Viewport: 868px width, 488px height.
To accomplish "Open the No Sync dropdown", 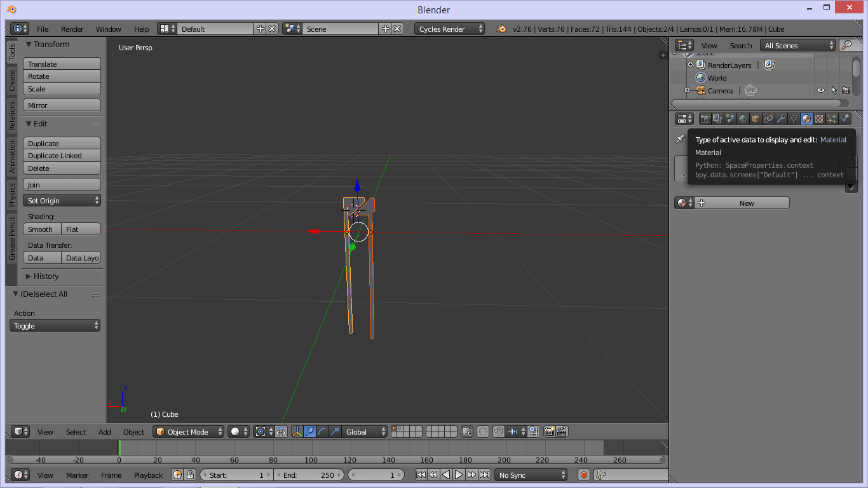I will pos(531,475).
